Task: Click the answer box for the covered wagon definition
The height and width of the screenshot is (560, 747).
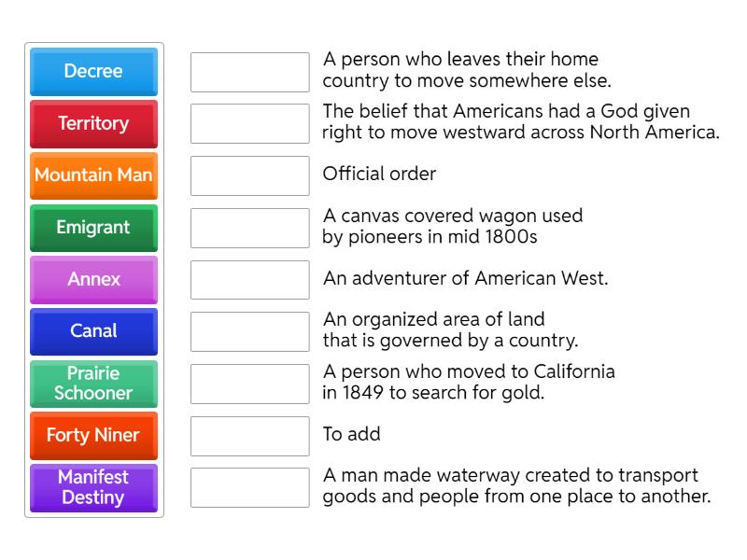Action: [x=248, y=227]
